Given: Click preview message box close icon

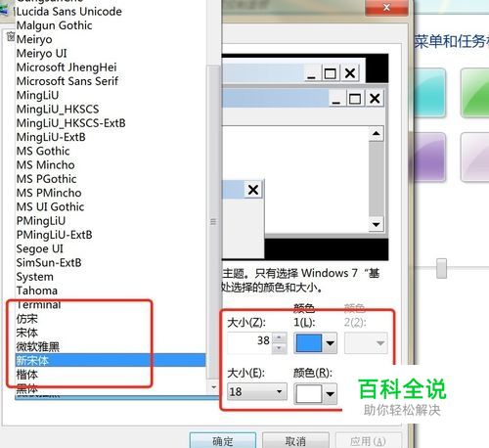Looking at the screenshot, I should (x=253, y=190).
